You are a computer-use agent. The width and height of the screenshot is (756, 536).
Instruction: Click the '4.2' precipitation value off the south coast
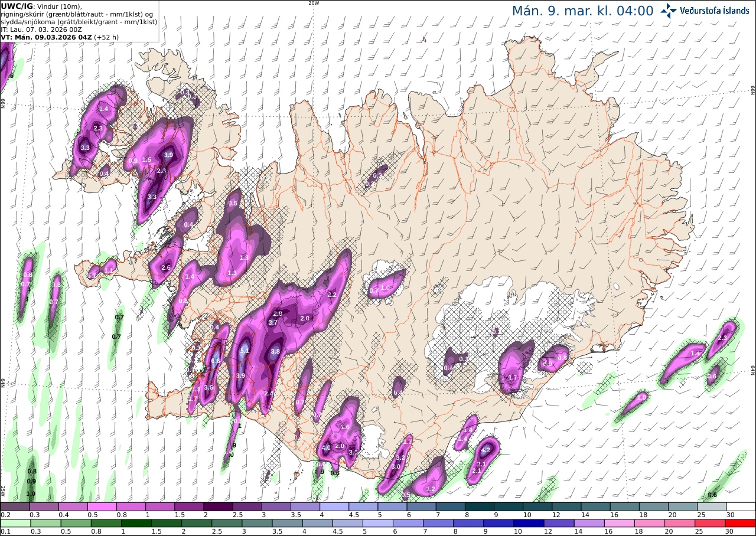487,450
